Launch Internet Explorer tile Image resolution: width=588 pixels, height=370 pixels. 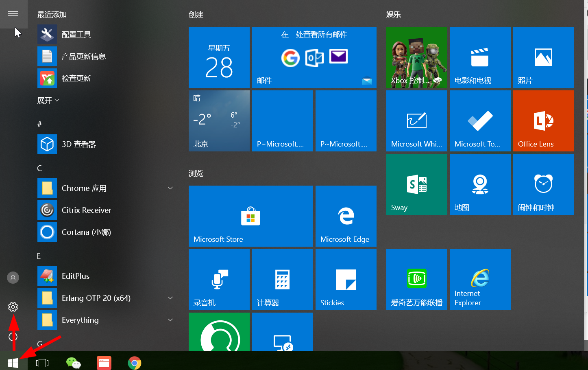[x=480, y=280]
